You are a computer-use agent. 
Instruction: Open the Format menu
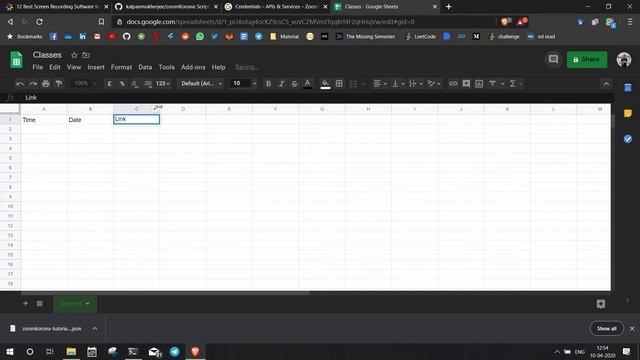tap(121, 67)
